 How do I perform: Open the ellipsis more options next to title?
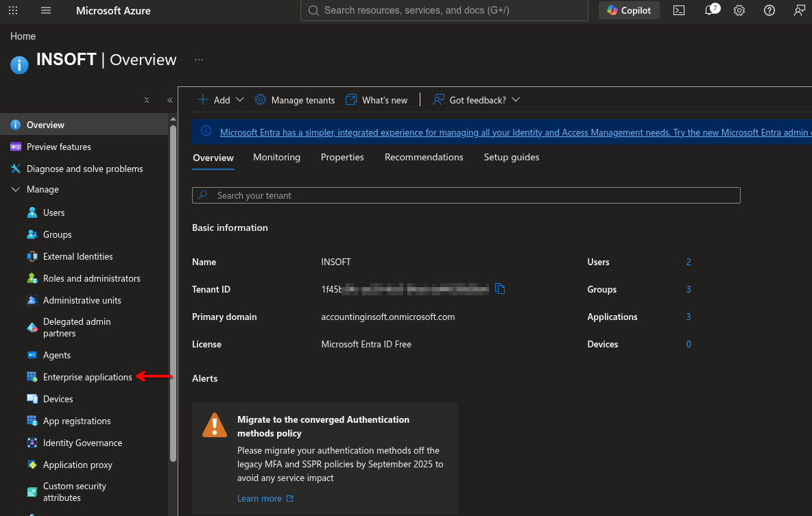click(x=199, y=60)
